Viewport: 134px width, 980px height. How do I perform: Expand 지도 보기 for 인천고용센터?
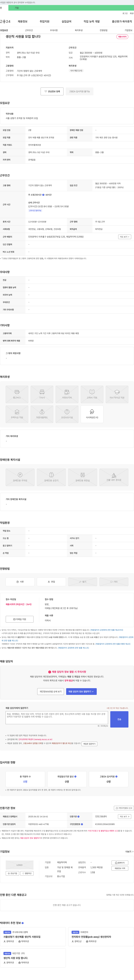pos(125,816)
